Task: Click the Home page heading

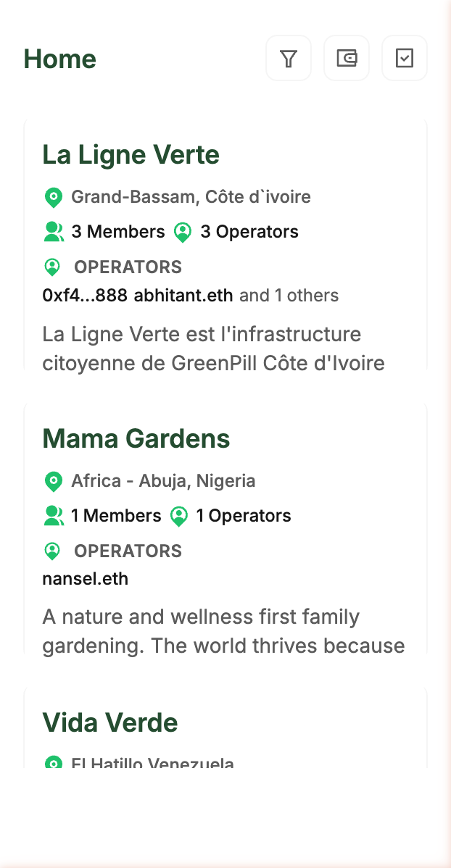Action: pos(60,59)
